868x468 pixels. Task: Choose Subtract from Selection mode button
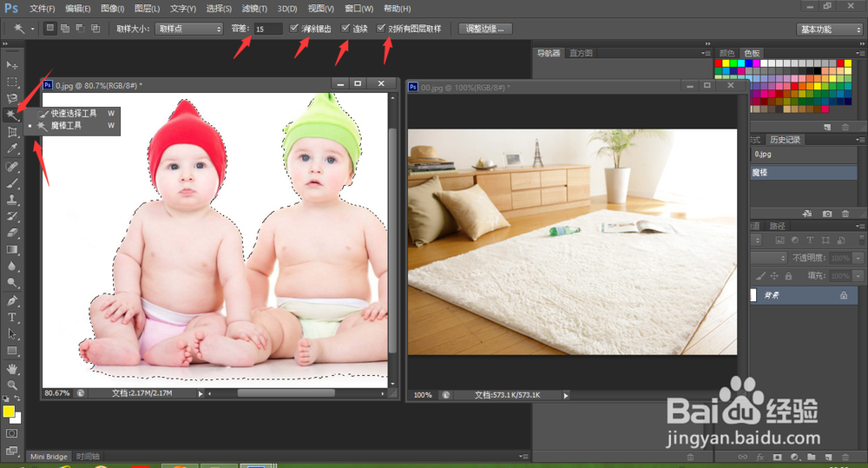[x=80, y=29]
